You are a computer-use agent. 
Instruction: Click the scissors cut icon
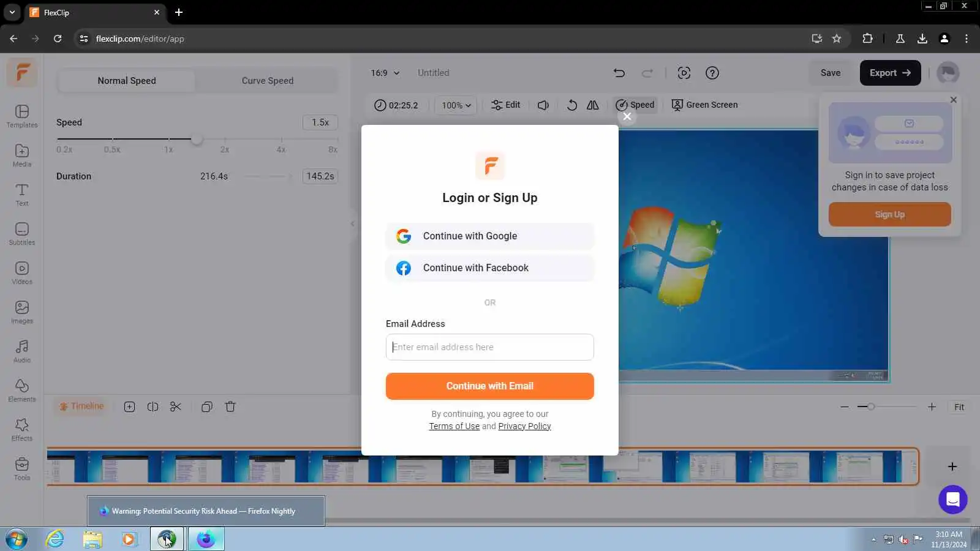click(x=176, y=407)
